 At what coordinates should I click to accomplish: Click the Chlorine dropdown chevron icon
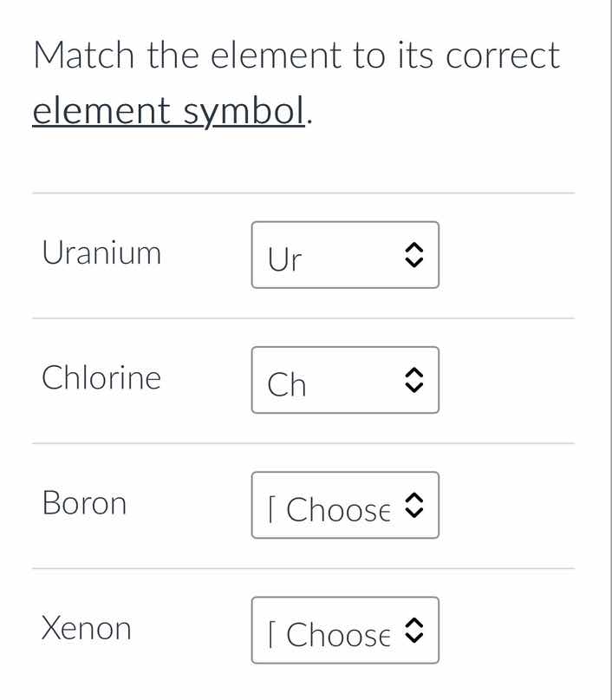(x=415, y=380)
